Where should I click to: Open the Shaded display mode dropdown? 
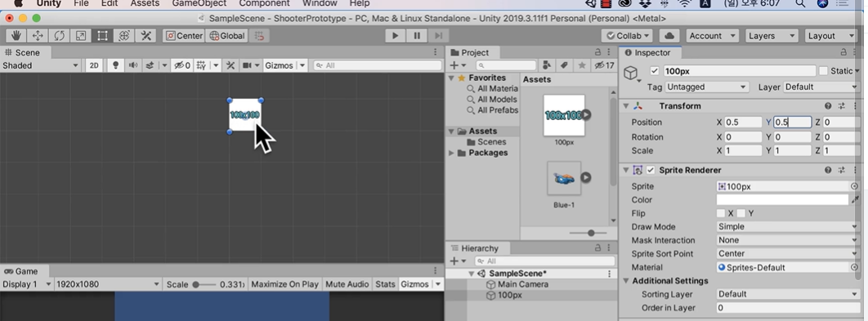pos(40,65)
